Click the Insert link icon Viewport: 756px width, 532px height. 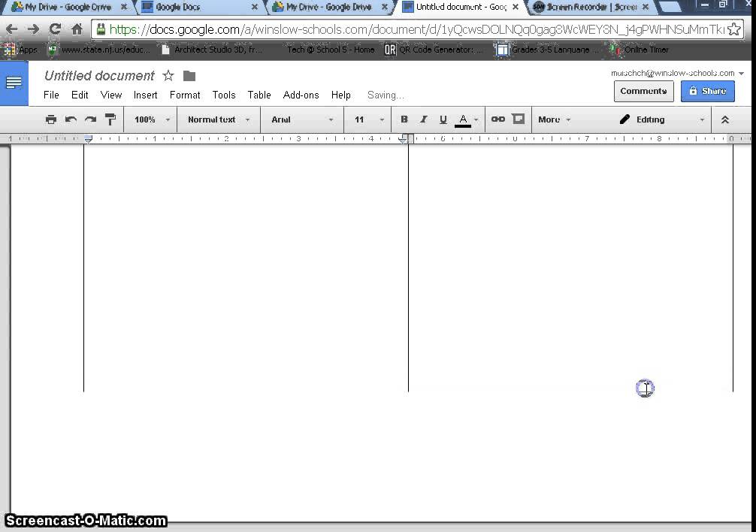tap(497, 119)
